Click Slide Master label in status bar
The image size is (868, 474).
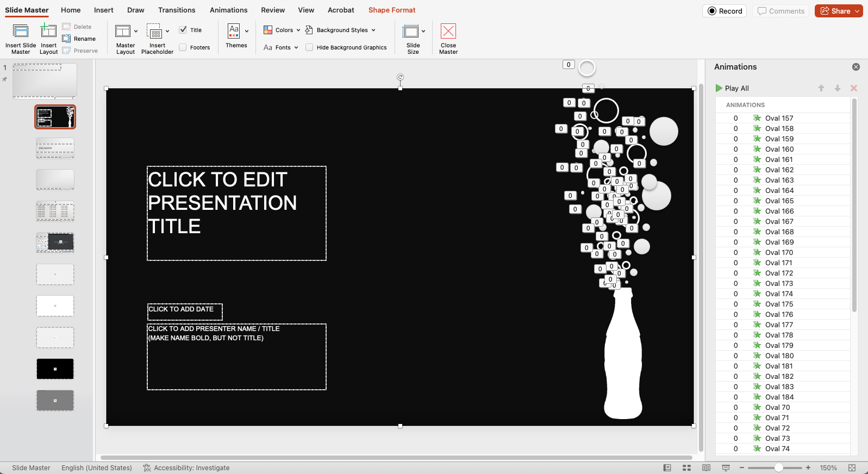[x=31, y=467]
